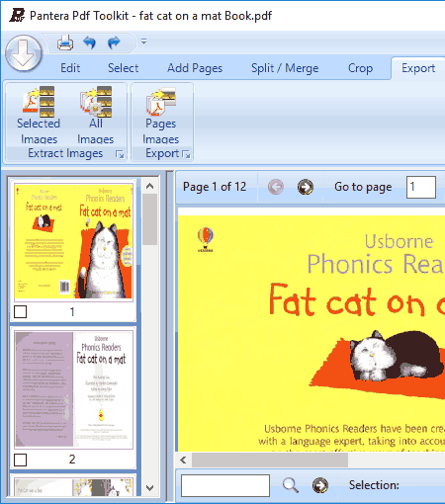Go to the Add Pages tab

pyautogui.click(x=195, y=68)
